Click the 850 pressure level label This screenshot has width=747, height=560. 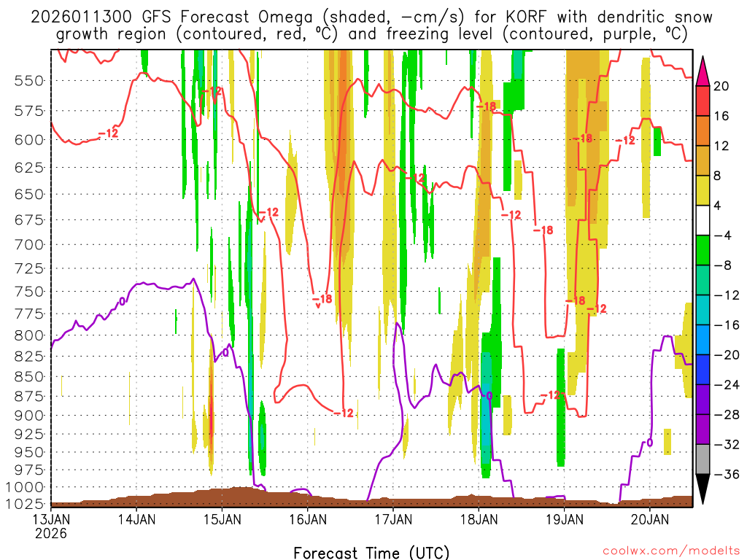pyautogui.click(x=28, y=377)
